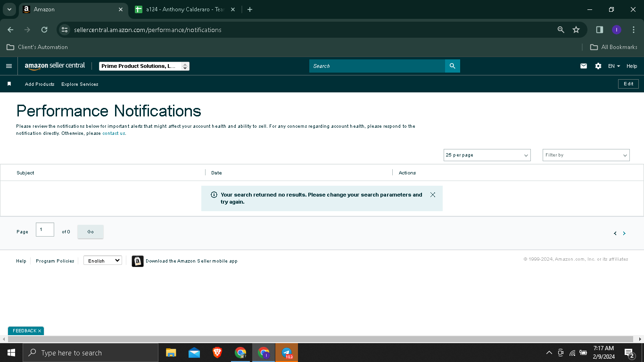This screenshot has height=362, width=644.
Task: Click the Windows Start button
Action: tap(11, 353)
